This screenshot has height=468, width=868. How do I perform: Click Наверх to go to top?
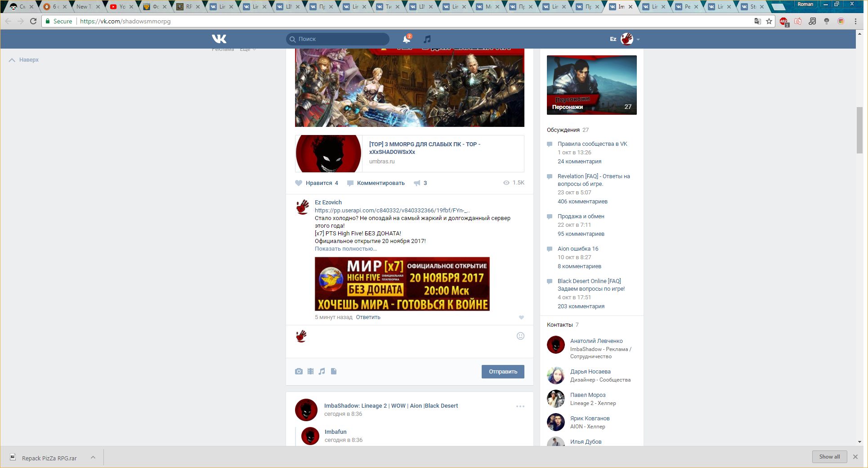click(x=24, y=60)
